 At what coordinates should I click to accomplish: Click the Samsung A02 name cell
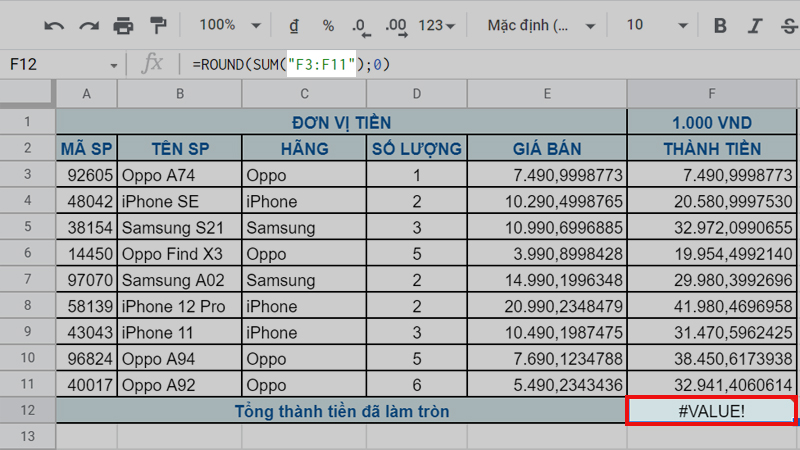point(180,280)
